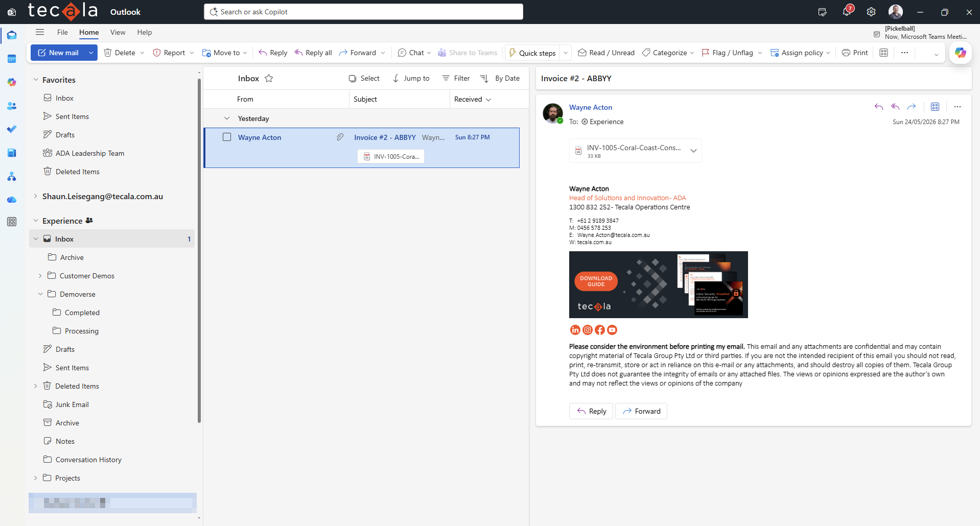Select the Processing folder under Demoverse
980x526 pixels.
(82, 331)
